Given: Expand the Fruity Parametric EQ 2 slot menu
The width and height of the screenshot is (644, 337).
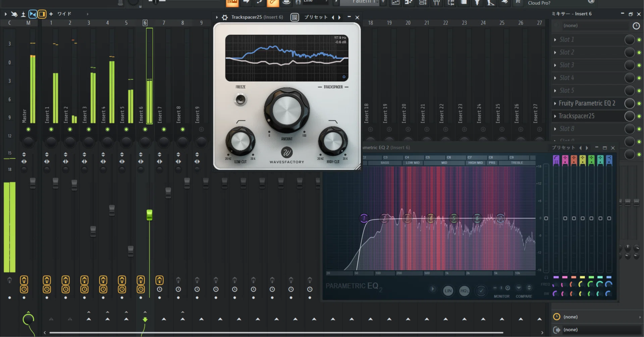Looking at the screenshot, I should pos(555,103).
